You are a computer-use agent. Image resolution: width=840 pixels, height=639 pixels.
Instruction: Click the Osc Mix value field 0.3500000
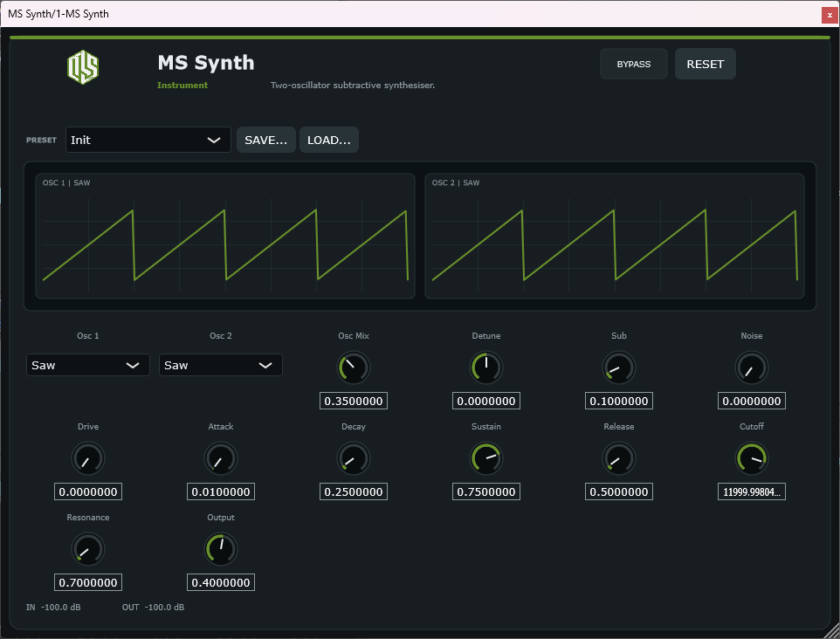354,402
